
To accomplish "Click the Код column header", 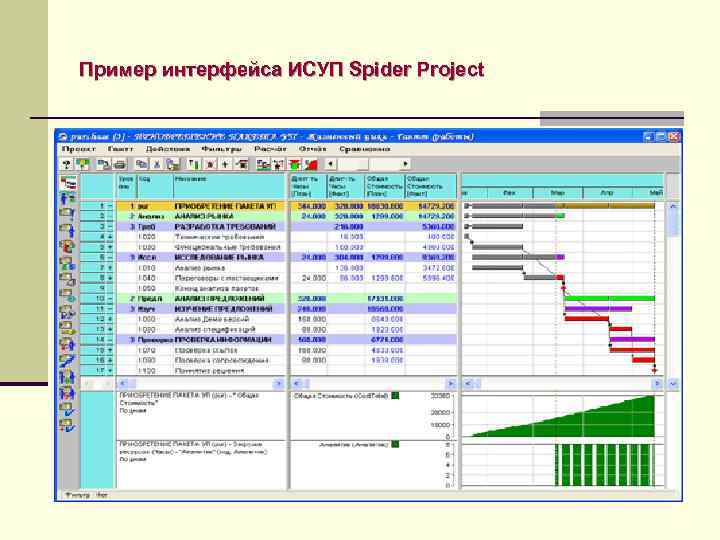I will click(x=155, y=186).
